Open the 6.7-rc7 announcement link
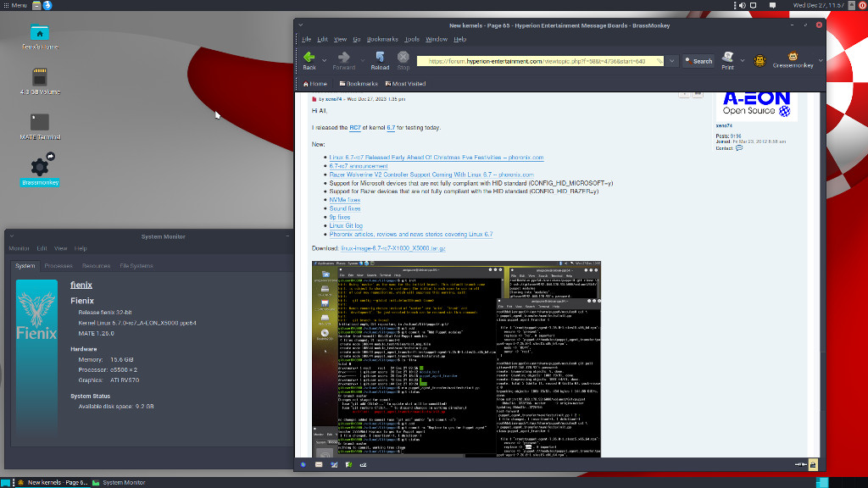This screenshot has width=868, height=488. pos(359,166)
